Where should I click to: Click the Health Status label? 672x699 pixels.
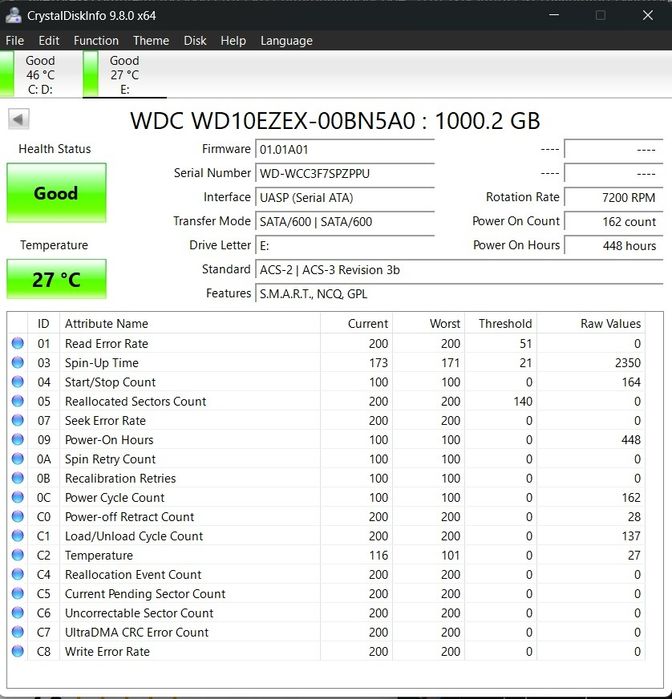coord(54,148)
